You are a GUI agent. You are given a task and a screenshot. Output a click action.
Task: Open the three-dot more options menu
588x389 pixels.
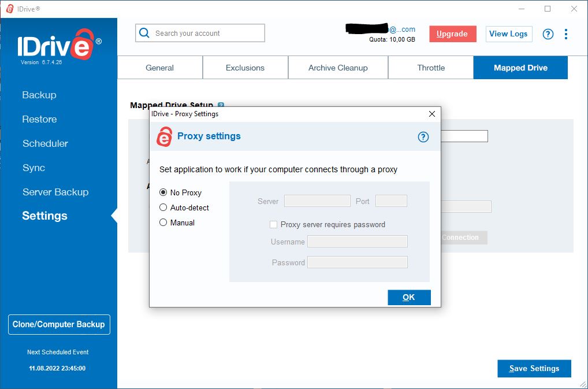point(566,34)
